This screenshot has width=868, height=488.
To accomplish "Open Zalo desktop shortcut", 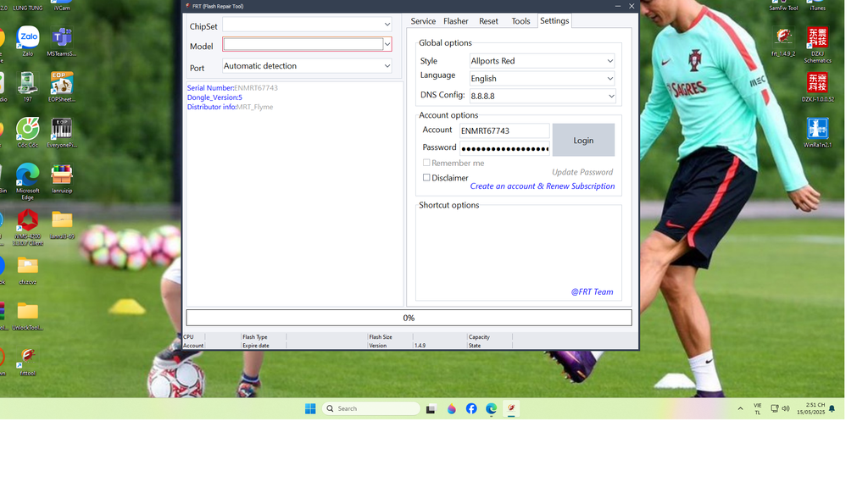I will coord(28,41).
